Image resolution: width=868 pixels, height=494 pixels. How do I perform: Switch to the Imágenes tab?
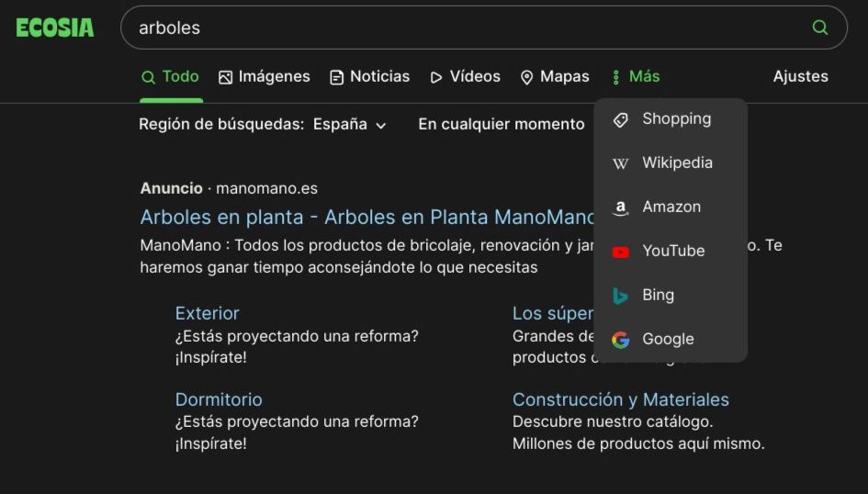265,77
